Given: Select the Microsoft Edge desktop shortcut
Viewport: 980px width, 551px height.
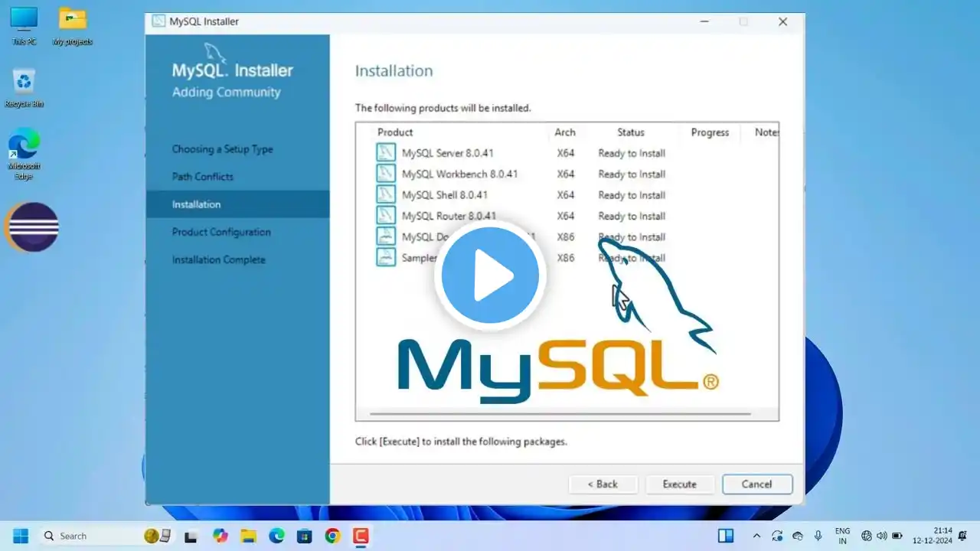Looking at the screenshot, I should pyautogui.click(x=24, y=155).
